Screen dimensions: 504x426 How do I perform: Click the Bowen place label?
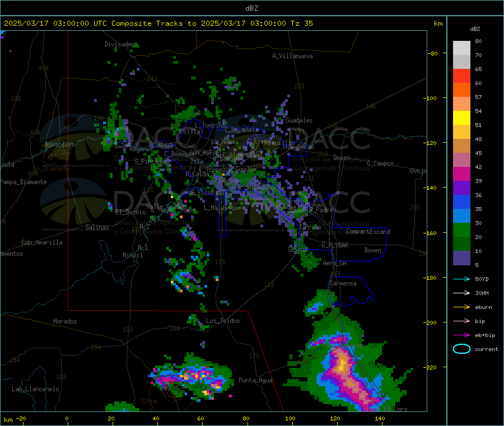pyautogui.click(x=372, y=250)
